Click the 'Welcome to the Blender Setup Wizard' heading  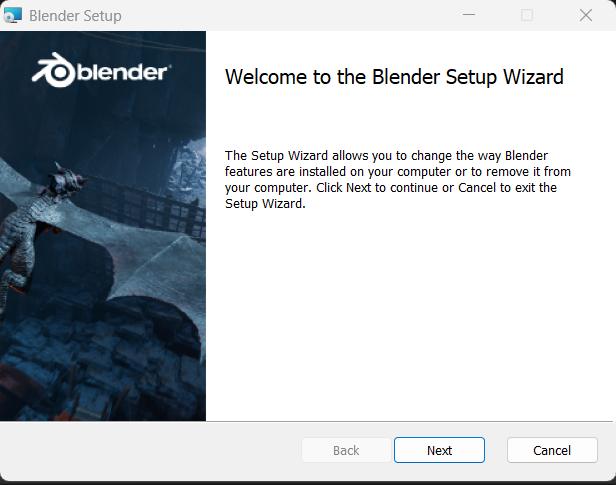[x=394, y=77]
